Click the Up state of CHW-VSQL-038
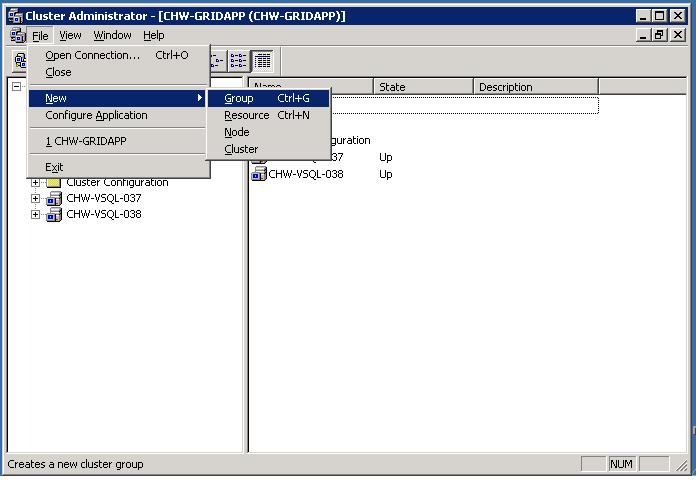 (385, 174)
